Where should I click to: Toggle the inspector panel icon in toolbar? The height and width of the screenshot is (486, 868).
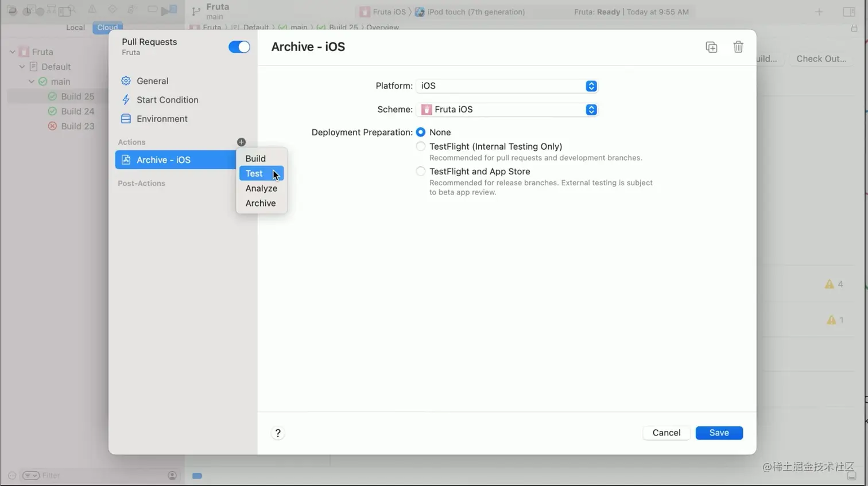point(848,12)
